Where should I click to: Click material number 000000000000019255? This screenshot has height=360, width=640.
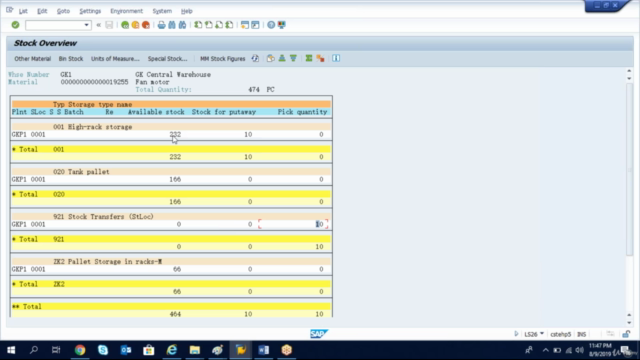tap(94, 82)
